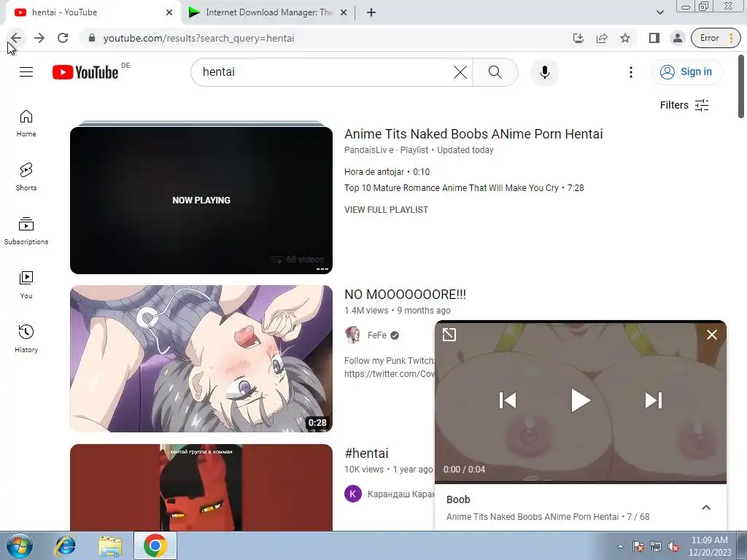Open the 'Top 10 Mature Romance Anime' entry

(x=464, y=188)
